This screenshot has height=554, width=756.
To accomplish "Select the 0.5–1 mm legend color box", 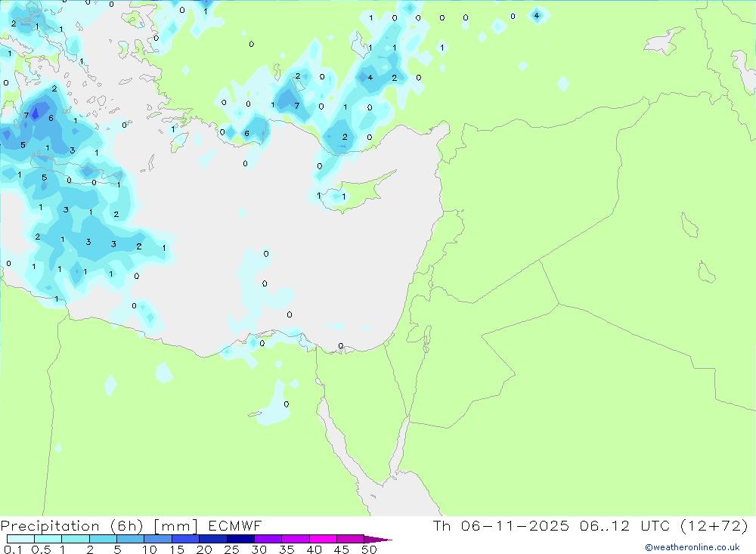I will point(48,539).
